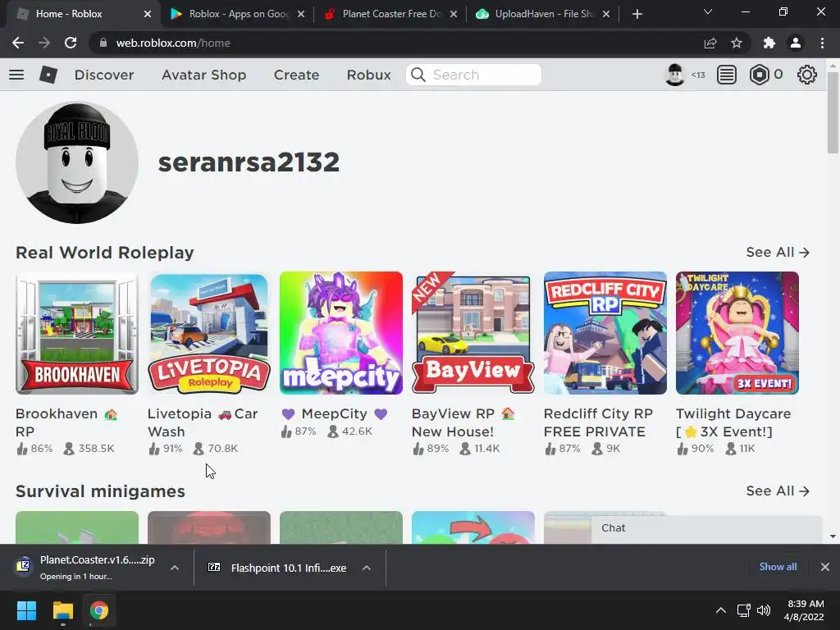
Task: Open File Explorer from the taskbar
Action: pos(62,610)
